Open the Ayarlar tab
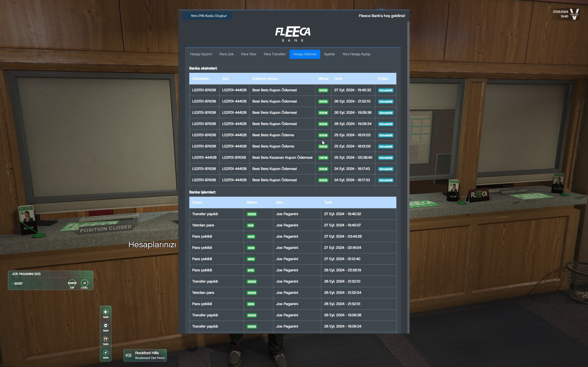588x367 pixels. point(329,54)
